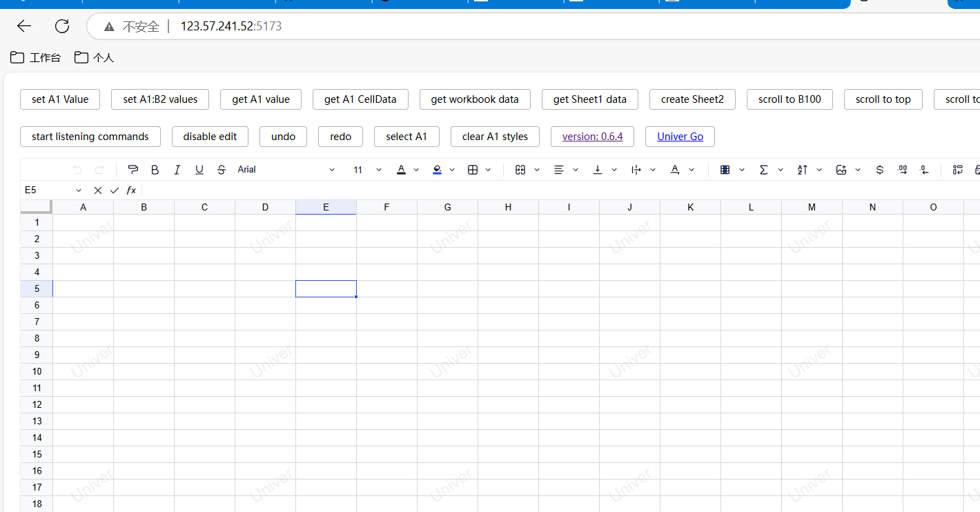This screenshot has width=980, height=512.
Task: Select column header G
Action: coord(447,207)
